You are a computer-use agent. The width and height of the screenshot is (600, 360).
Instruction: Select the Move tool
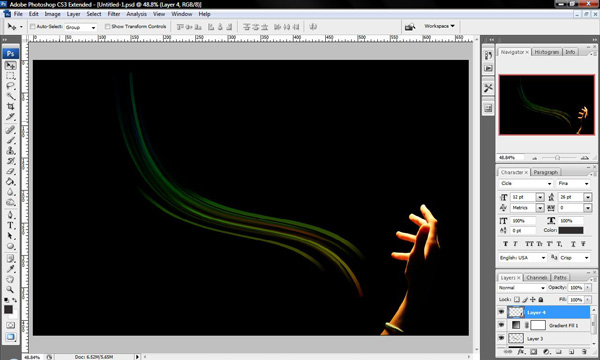[x=10, y=66]
